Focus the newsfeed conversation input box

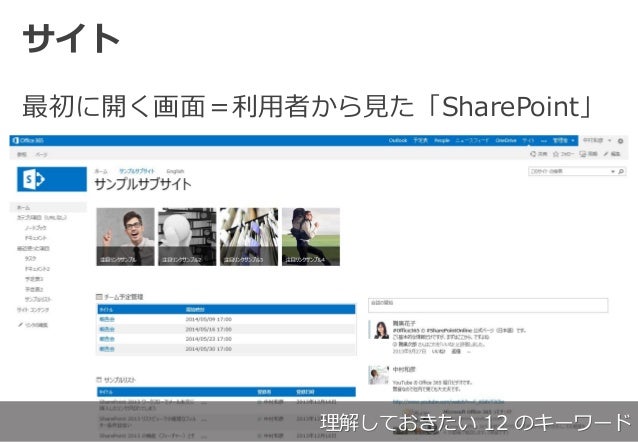point(488,305)
